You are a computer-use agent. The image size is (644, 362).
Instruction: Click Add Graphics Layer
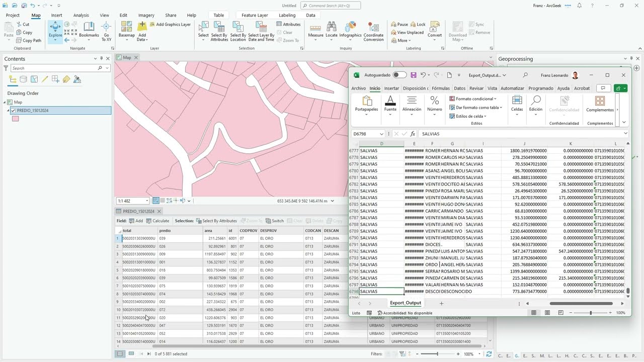point(170,24)
